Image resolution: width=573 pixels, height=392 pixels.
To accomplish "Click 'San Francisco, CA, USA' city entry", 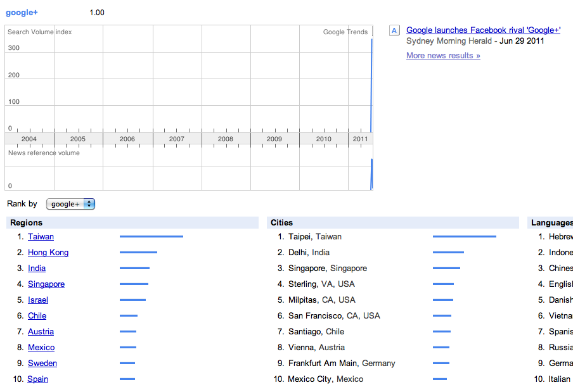I will point(335,316).
